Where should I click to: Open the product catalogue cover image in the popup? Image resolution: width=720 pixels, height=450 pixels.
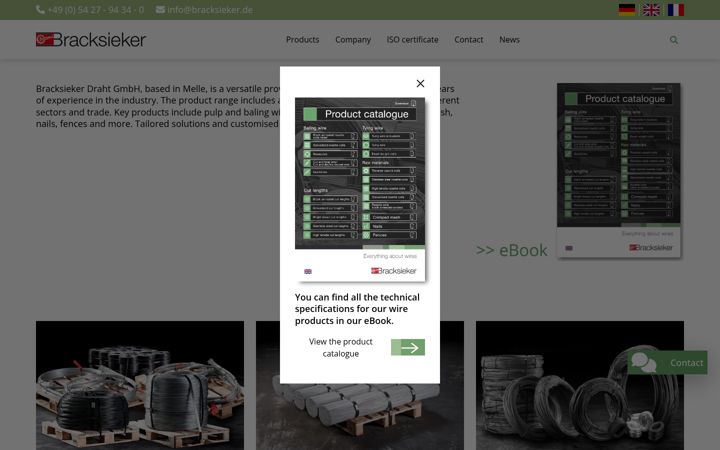(x=360, y=189)
